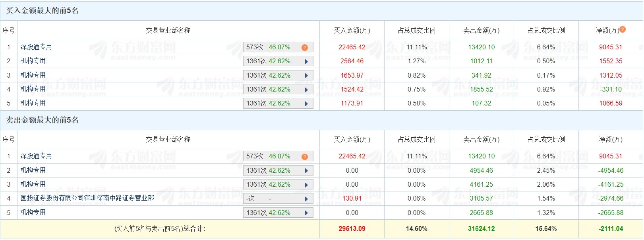Image resolution: width=644 pixels, height=240 pixels.
Task: Click 交易营业部名称 header in top-buy table
Action: pos(168,30)
